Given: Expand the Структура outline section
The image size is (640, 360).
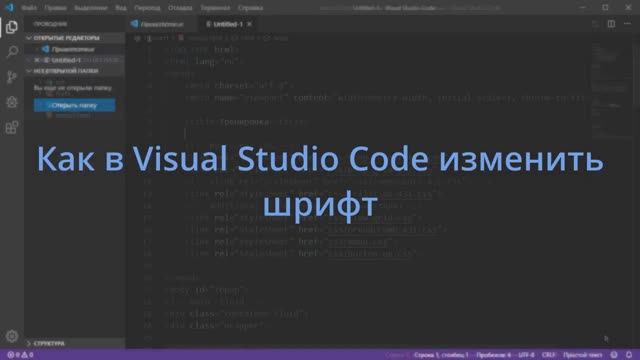Looking at the screenshot, I should (x=74, y=343).
